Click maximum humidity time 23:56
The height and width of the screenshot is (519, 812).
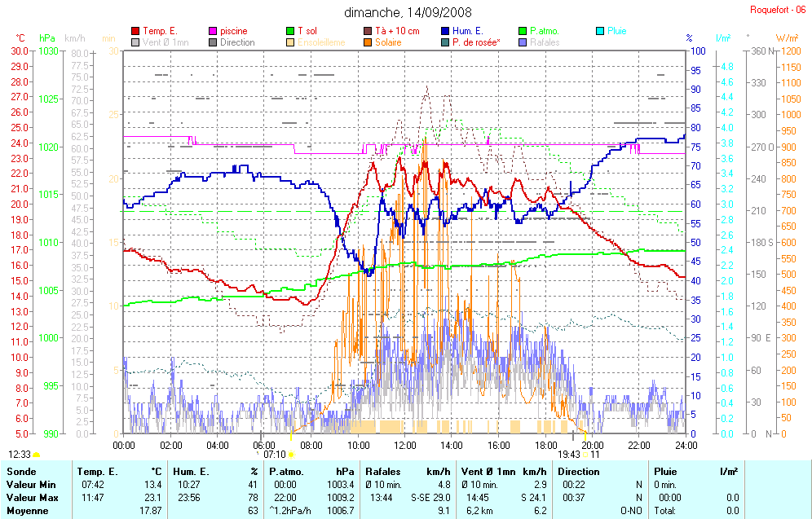click(189, 498)
